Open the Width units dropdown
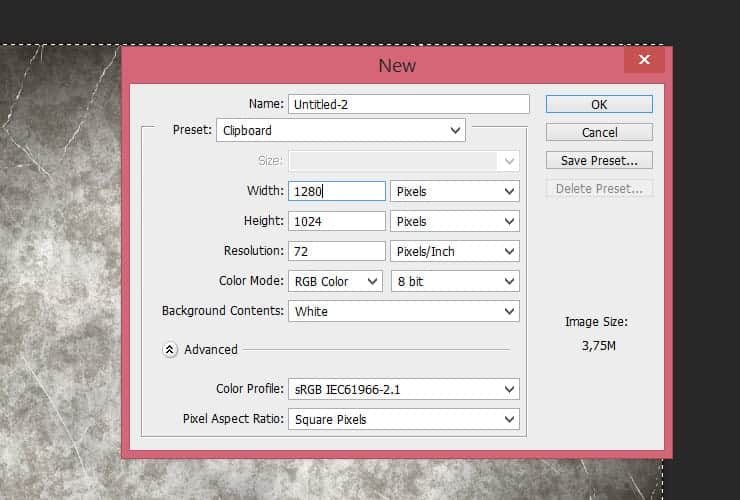The height and width of the screenshot is (500, 740). pyautogui.click(x=455, y=191)
